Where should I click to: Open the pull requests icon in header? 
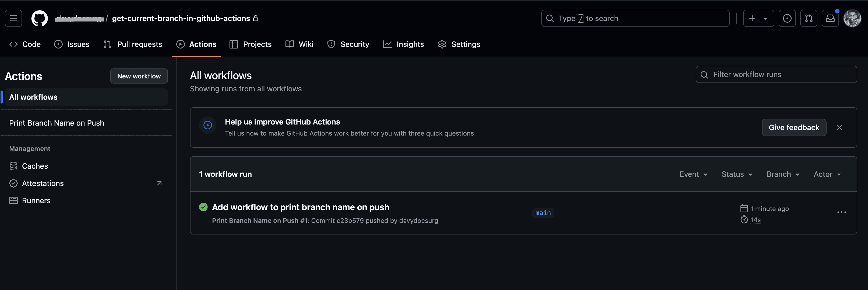coord(809,18)
